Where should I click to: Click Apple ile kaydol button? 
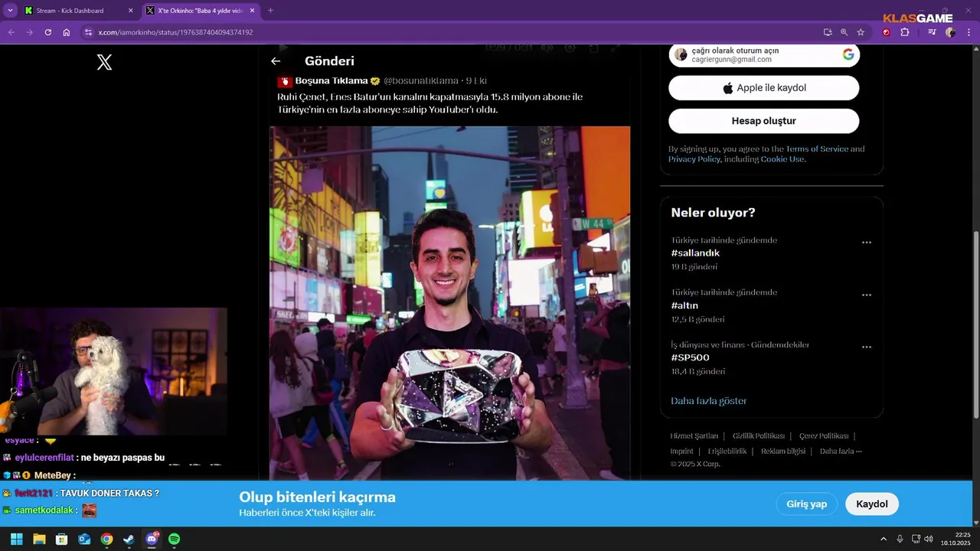pyautogui.click(x=764, y=88)
